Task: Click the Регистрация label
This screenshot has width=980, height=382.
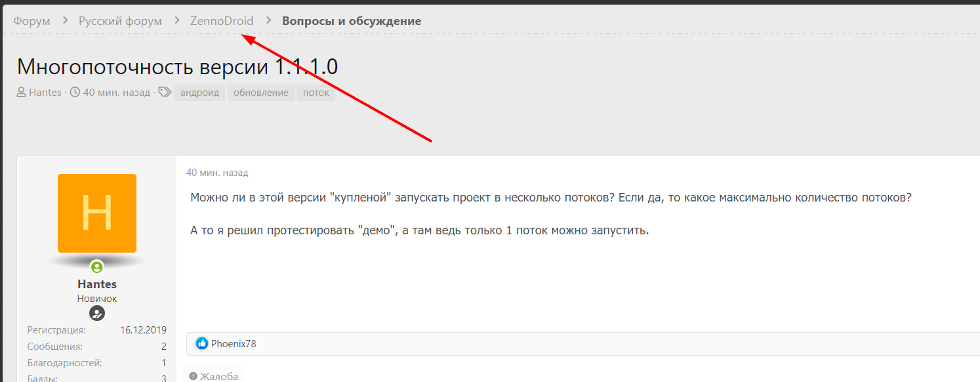Action: (x=56, y=330)
